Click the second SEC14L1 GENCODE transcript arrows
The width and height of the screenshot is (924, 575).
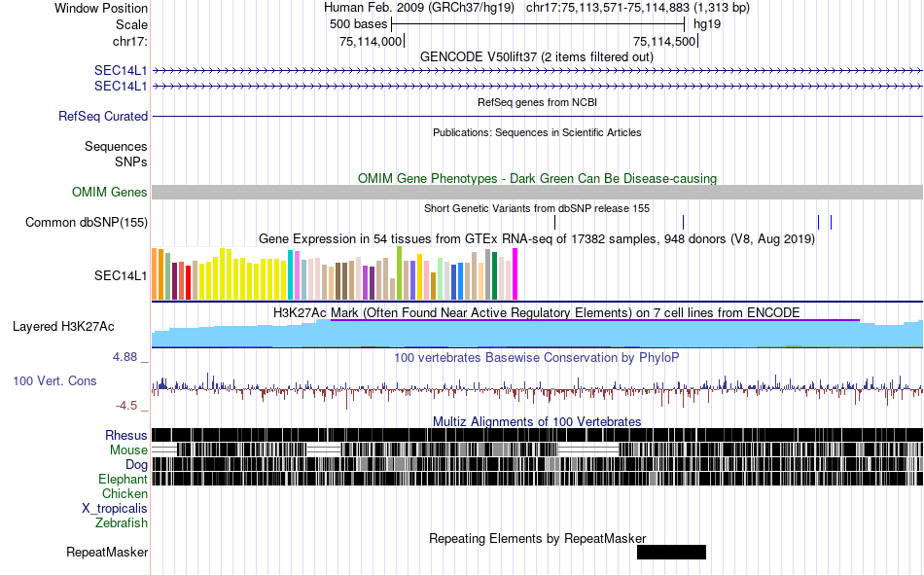click(538, 86)
